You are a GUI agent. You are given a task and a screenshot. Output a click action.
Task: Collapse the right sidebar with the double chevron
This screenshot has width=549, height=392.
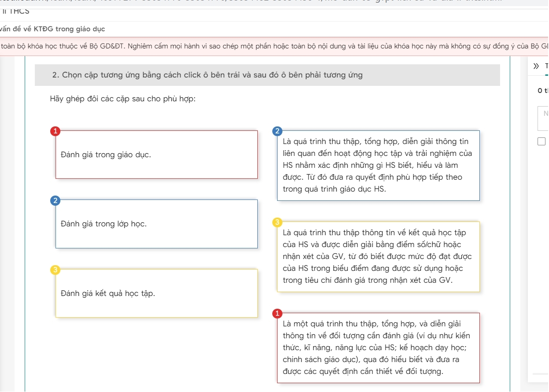point(535,67)
